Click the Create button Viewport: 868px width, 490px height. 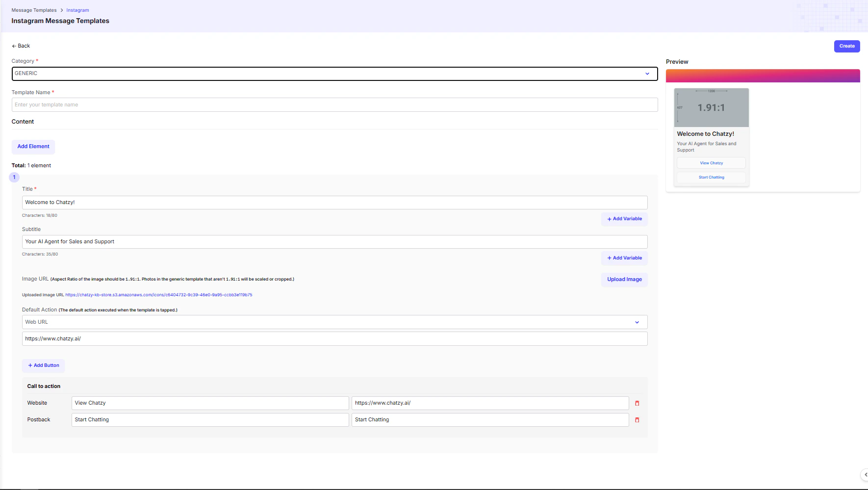coord(847,46)
